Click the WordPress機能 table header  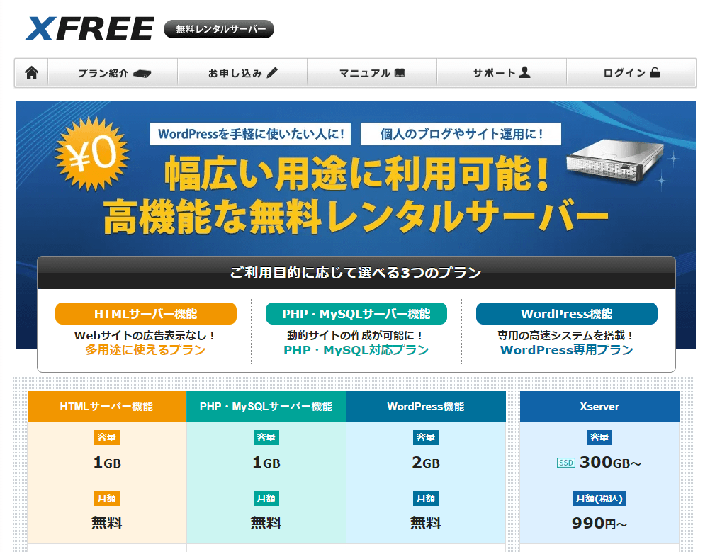point(426,406)
